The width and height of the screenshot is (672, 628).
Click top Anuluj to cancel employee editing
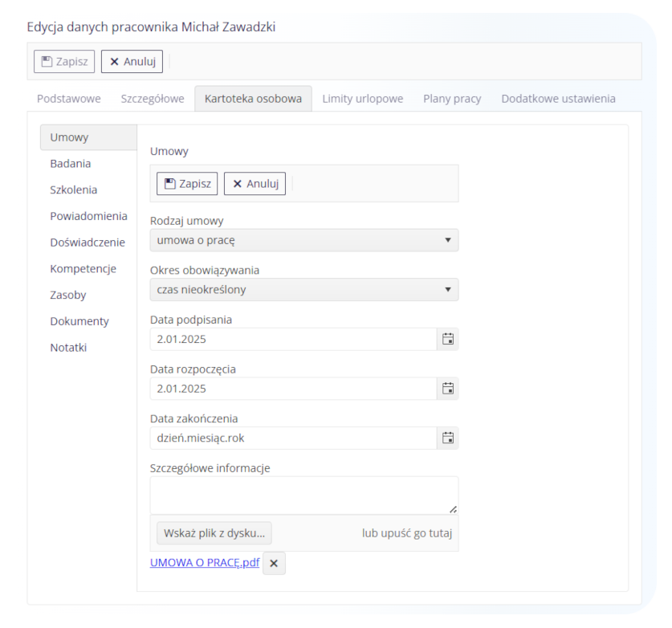[132, 61]
